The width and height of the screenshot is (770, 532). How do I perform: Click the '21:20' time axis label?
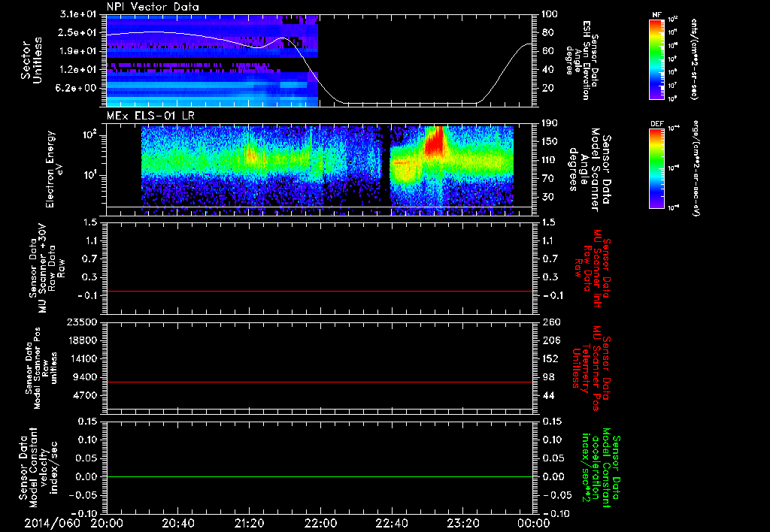pyautogui.click(x=250, y=523)
